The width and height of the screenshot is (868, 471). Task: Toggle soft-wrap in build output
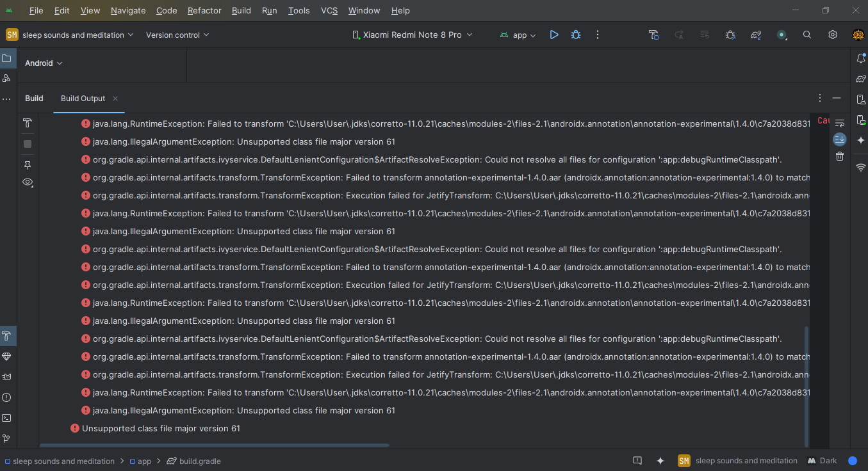coord(840,122)
